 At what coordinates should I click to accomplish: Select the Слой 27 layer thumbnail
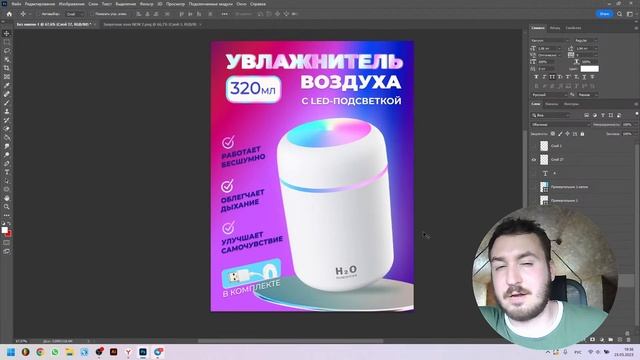click(x=544, y=160)
